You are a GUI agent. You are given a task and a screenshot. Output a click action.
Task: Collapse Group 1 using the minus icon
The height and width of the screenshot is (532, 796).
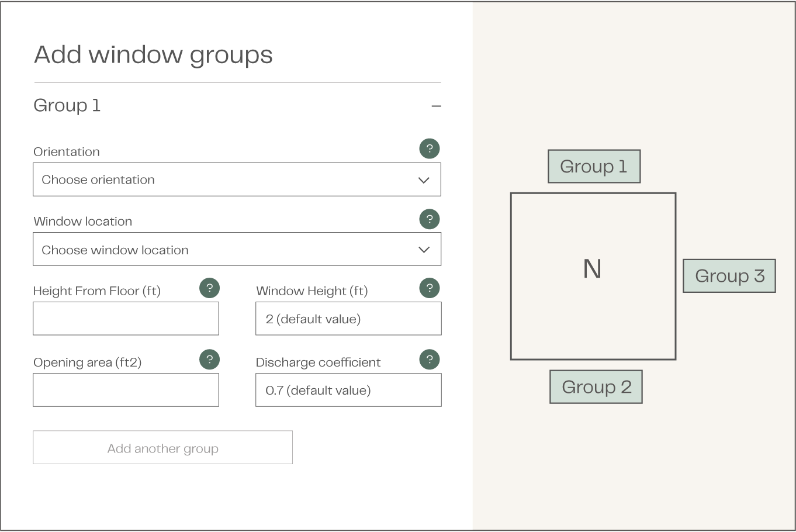click(436, 106)
